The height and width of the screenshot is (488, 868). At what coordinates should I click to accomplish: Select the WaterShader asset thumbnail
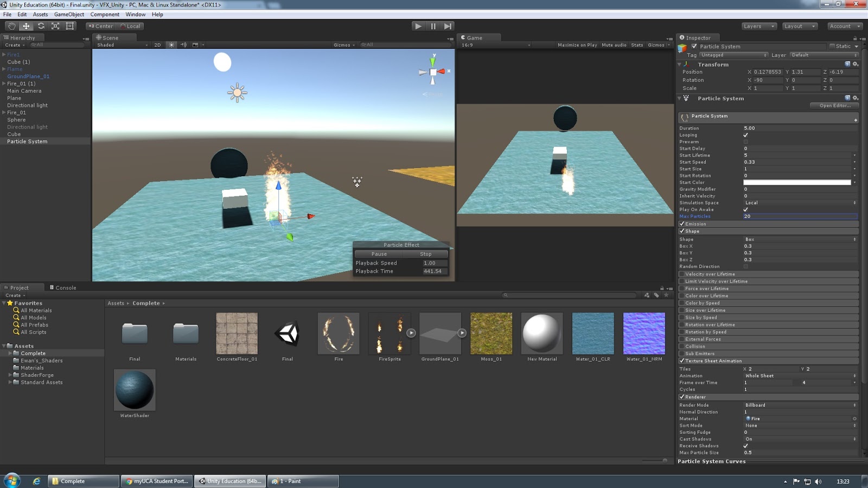(x=135, y=389)
